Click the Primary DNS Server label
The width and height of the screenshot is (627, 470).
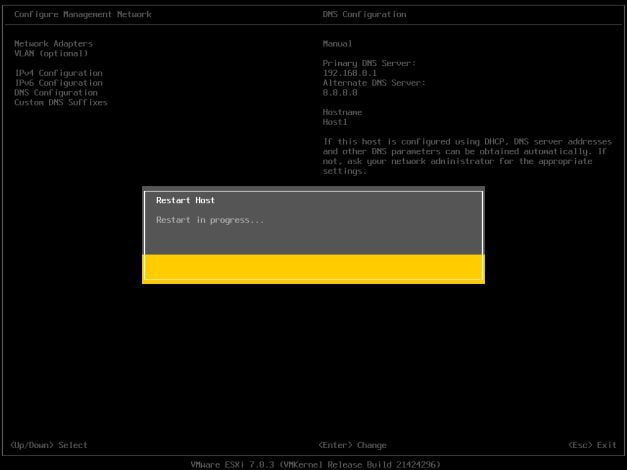click(x=369, y=63)
